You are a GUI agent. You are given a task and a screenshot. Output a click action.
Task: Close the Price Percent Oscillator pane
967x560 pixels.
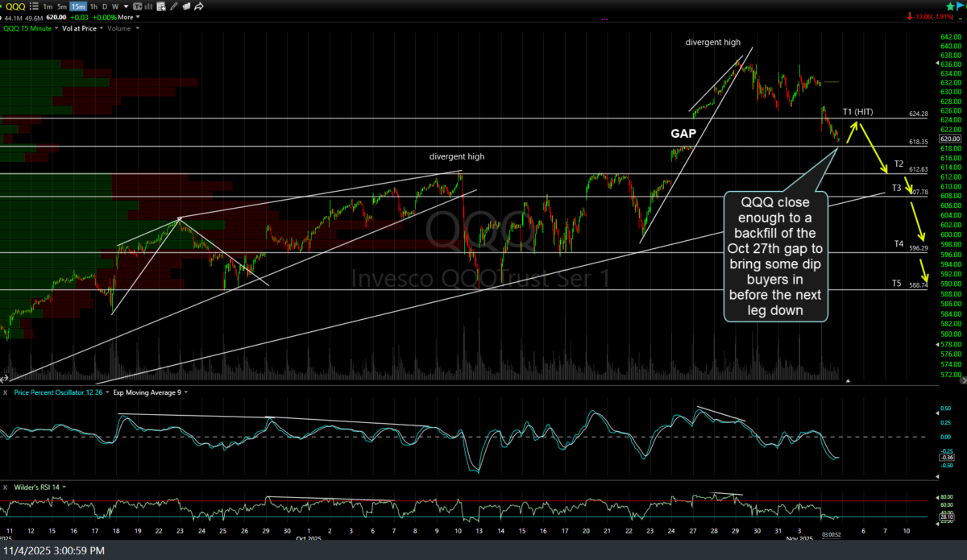click(x=6, y=392)
